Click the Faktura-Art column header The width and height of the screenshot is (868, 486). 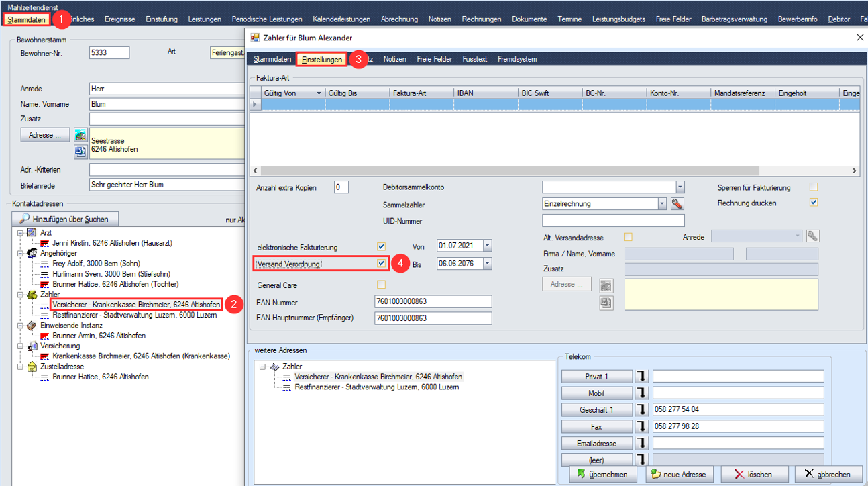(421, 93)
